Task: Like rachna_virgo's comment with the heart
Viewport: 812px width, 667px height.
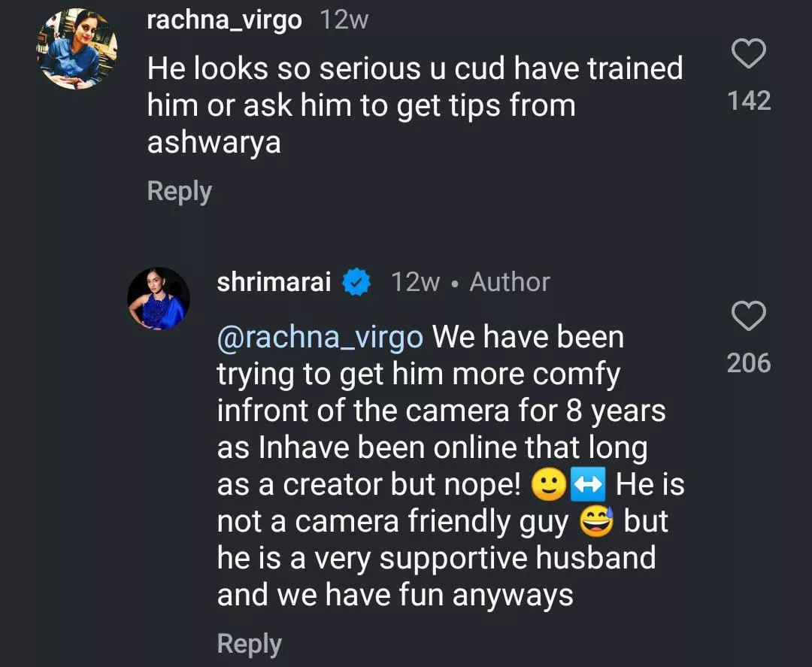Action: [748, 55]
